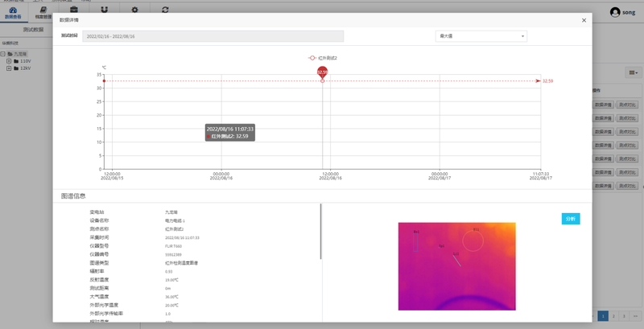Image resolution: width=644 pixels, height=329 pixels.
Task: Select the 12kV folder in tree
Action: 23,68
